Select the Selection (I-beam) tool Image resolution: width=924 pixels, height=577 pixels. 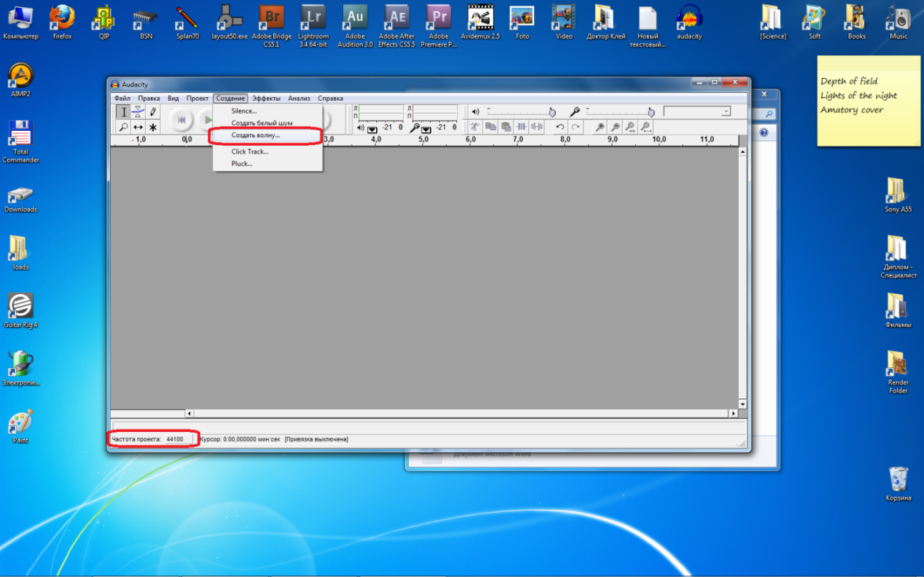point(124,112)
